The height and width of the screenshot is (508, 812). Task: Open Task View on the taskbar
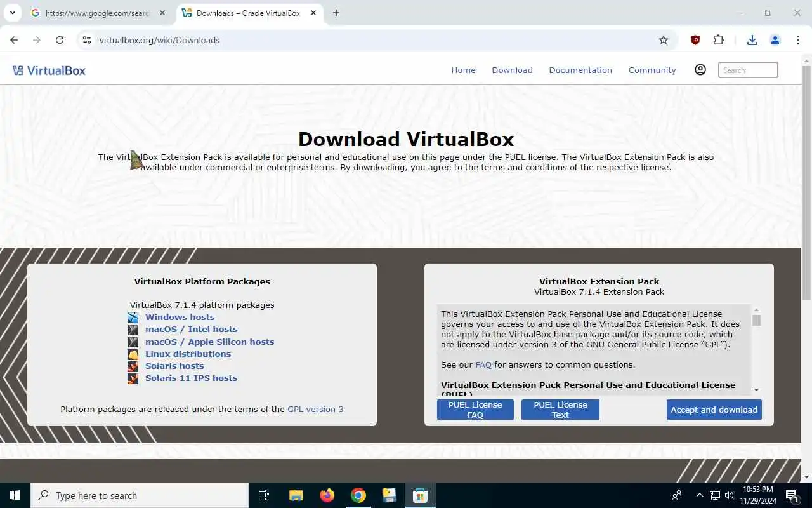pos(264,495)
